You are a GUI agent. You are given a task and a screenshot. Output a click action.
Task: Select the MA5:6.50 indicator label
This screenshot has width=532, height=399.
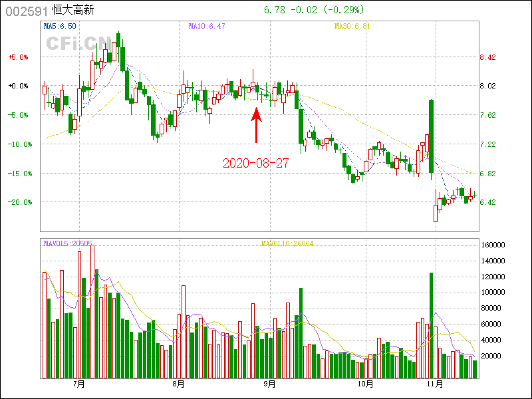click(x=60, y=26)
